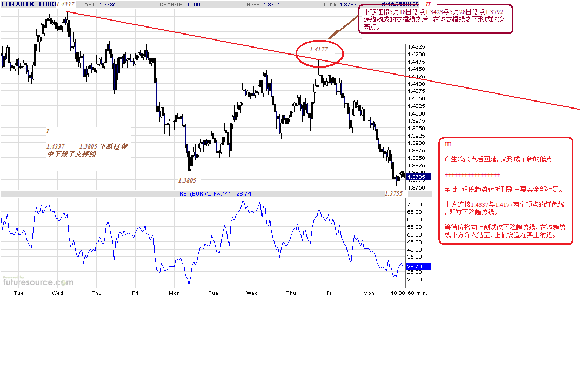Click the highlighted 1.3785 current price tag
The image size is (588, 377).
[418, 177]
